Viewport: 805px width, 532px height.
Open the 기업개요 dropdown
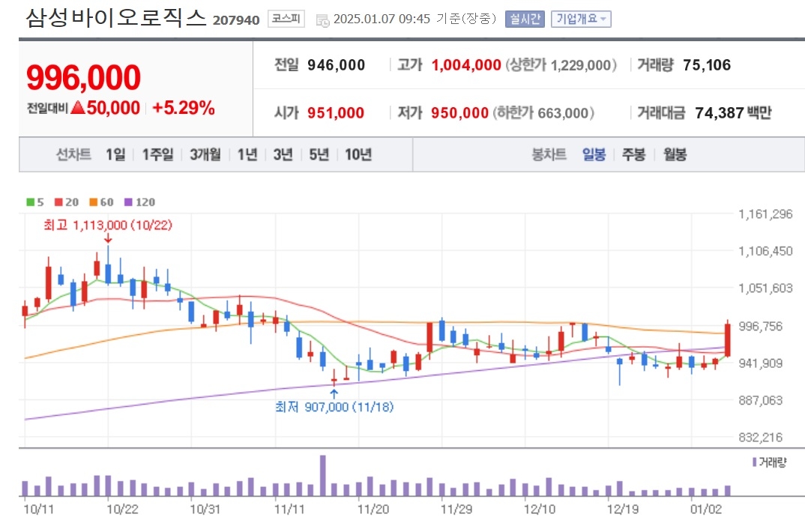coord(581,19)
